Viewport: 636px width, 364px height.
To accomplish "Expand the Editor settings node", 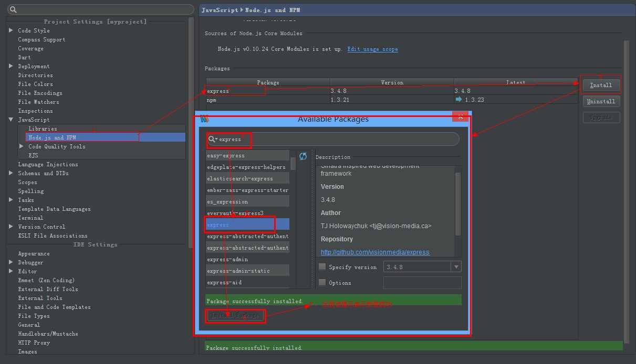I will (x=11, y=271).
